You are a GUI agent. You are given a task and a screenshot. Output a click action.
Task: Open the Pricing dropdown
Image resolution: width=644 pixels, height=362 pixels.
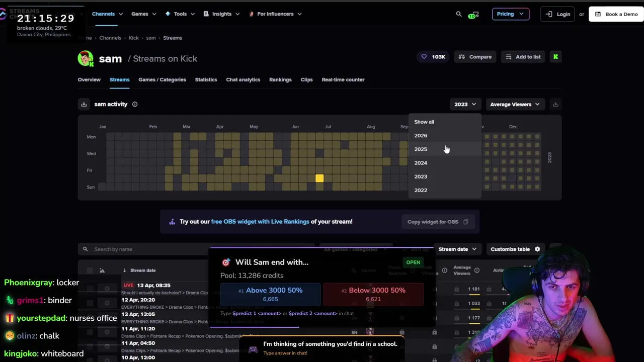(510, 14)
